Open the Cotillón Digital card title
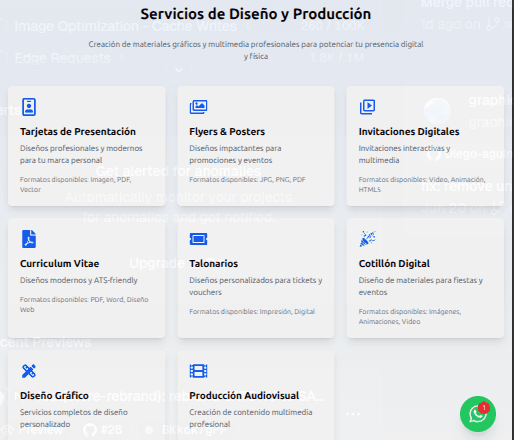This screenshot has width=514, height=440. click(394, 264)
